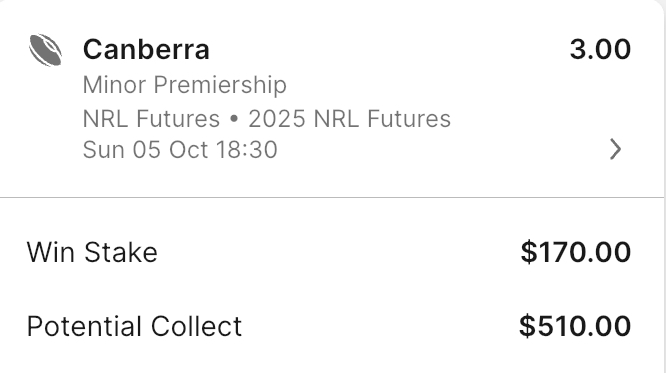
Task: Click the $510.00 potential collect amount
Action: point(575,326)
